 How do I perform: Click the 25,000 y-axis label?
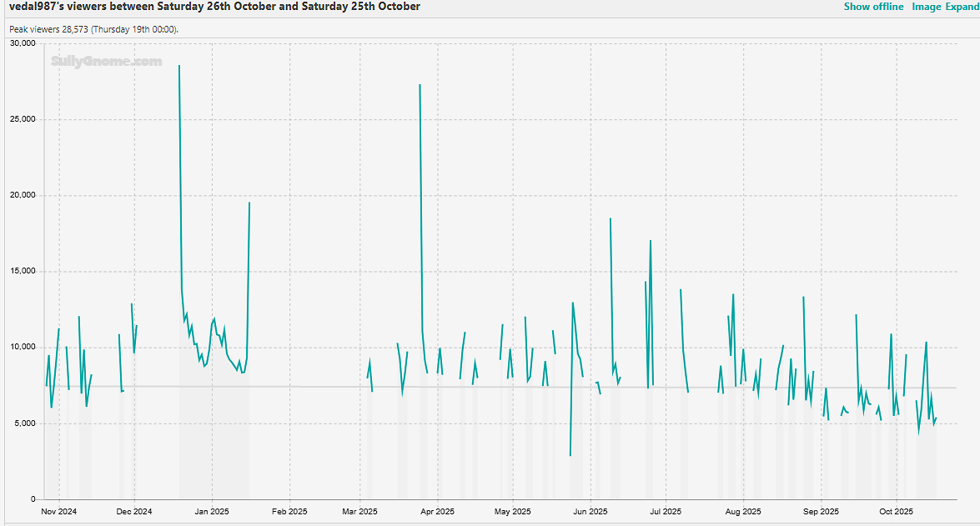tap(23, 119)
